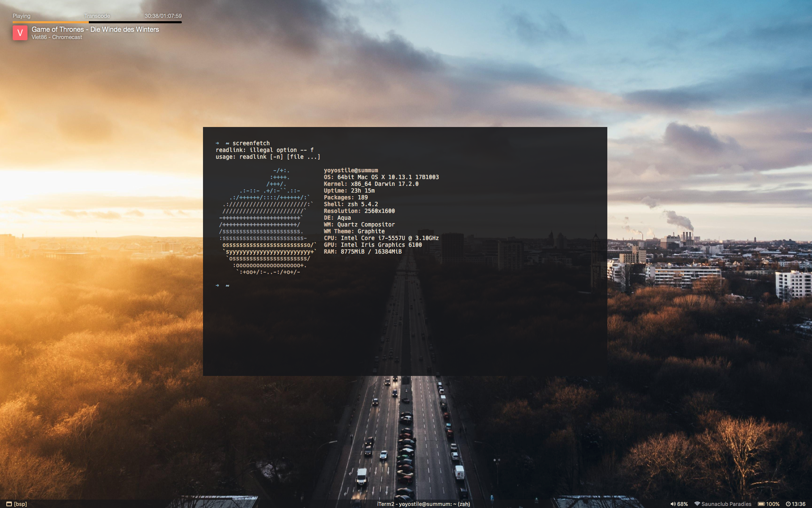812x508 pixels.
Task: Click the 68% volume value
Action: (x=683, y=504)
